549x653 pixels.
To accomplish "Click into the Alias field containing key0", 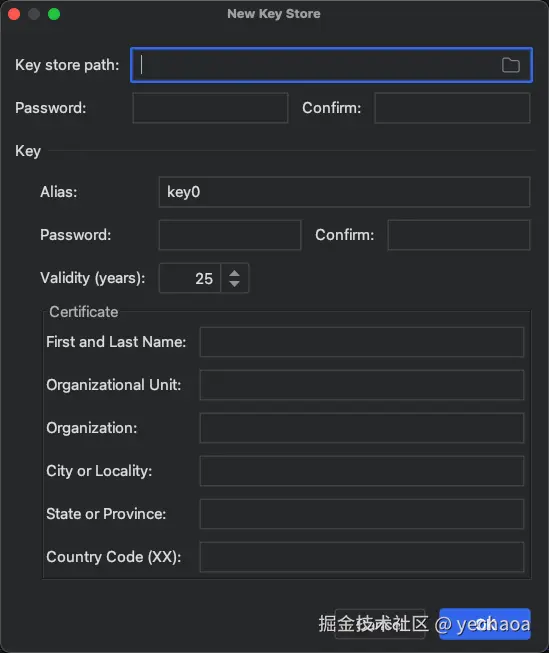I will [x=344, y=192].
